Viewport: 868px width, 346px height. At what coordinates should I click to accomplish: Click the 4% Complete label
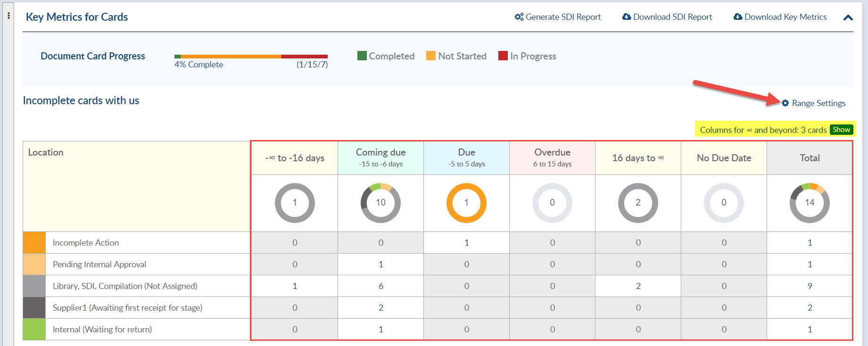tap(198, 65)
